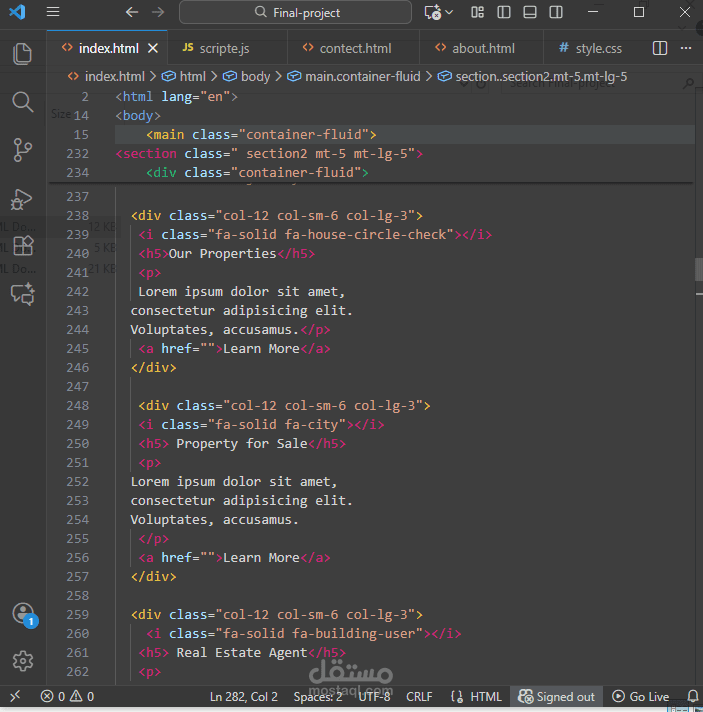The width and height of the screenshot is (703, 712).
Task: Open the Source Control view
Action: point(22,150)
